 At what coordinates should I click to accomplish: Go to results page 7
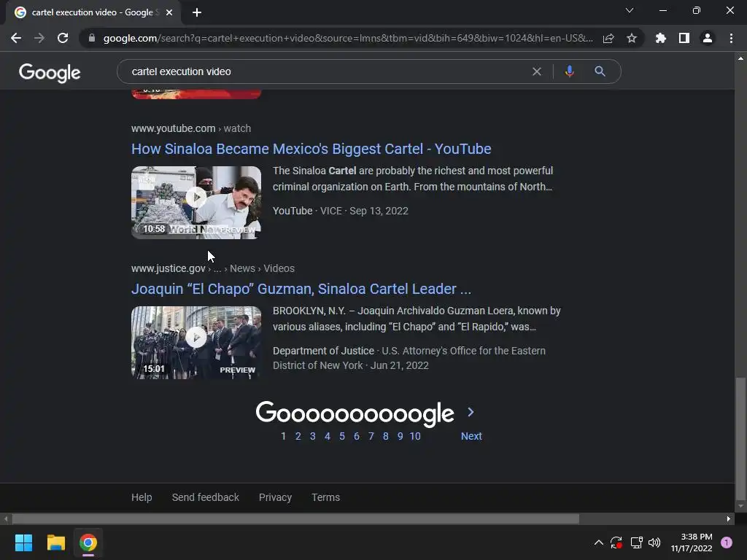[x=371, y=436]
